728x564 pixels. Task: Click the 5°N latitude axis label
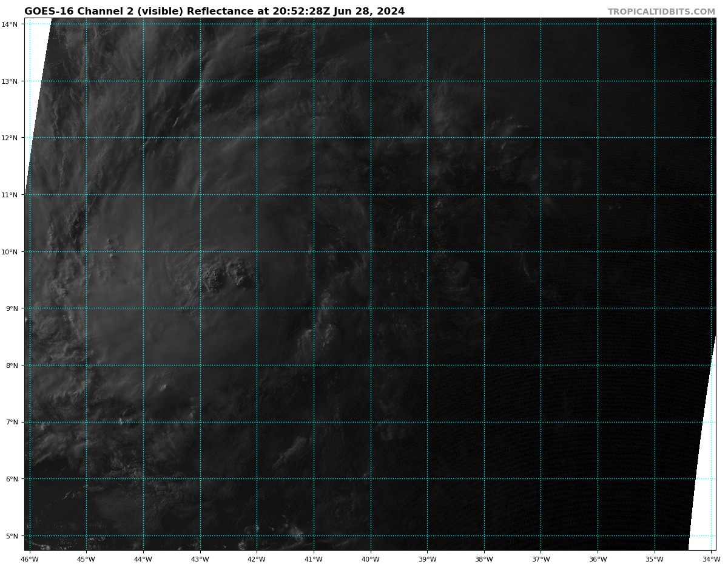[13, 536]
